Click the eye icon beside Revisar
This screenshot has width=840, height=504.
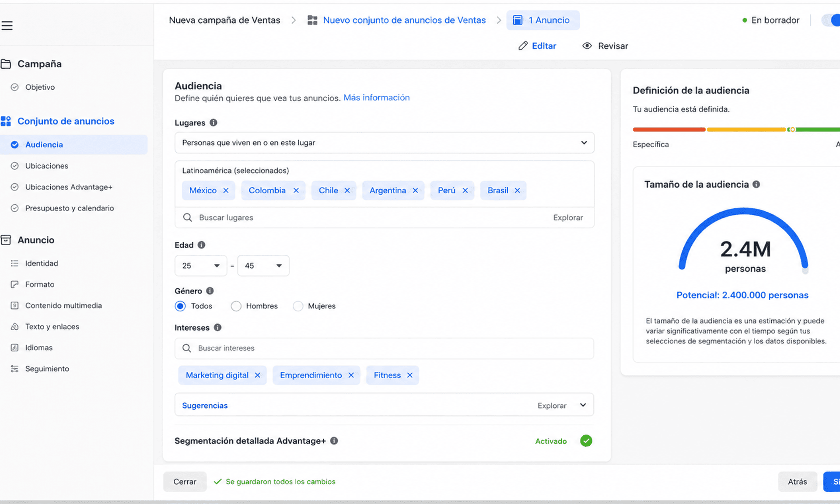click(x=587, y=46)
